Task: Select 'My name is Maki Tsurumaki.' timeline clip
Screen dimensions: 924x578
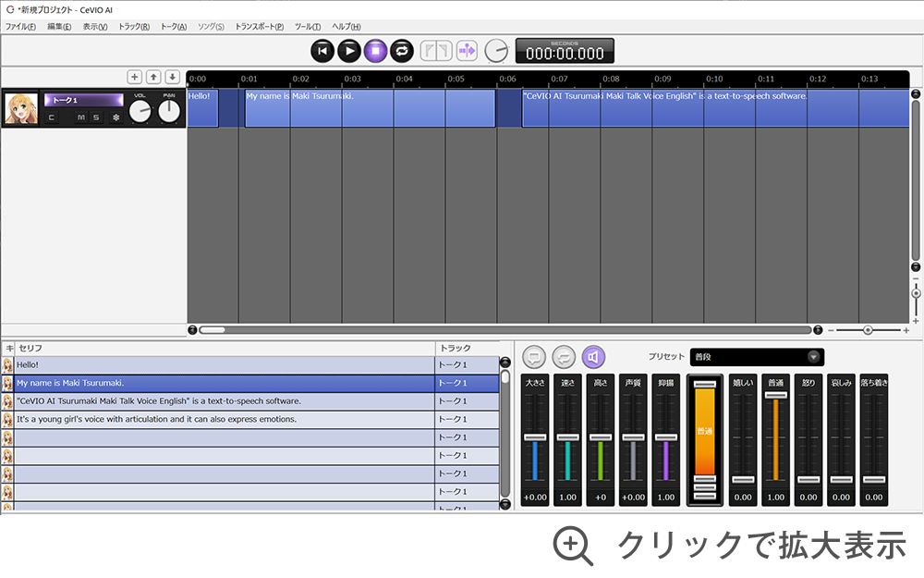Action: coord(371,108)
